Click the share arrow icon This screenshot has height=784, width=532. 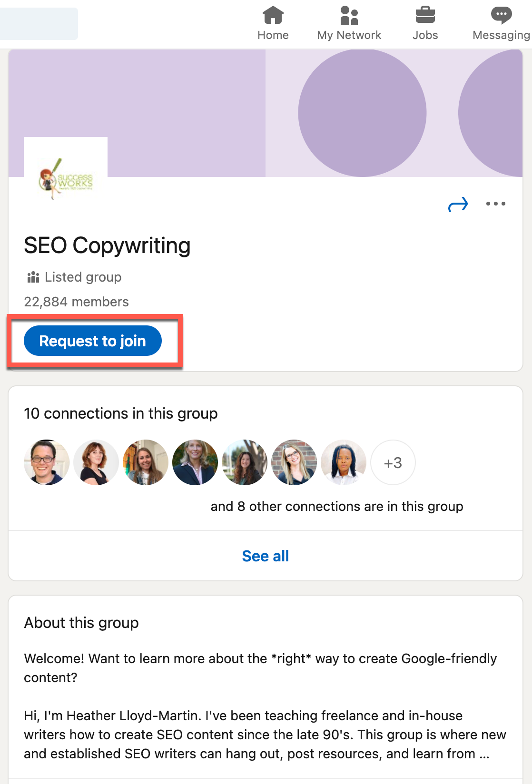point(458,205)
